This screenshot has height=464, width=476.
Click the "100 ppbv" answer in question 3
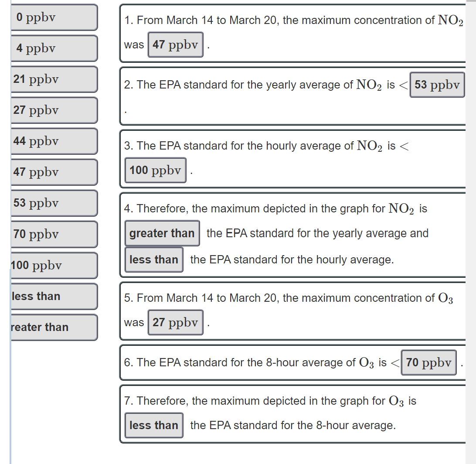155,170
